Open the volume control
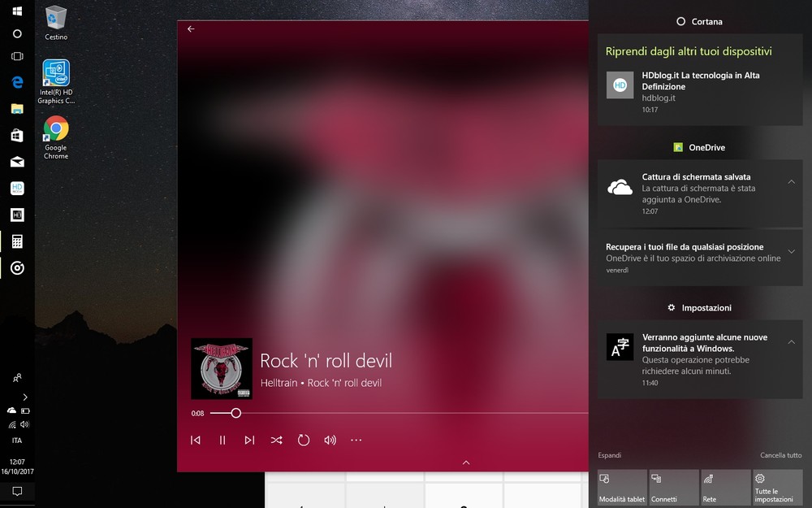The height and width of the screenshot is (508, 812). click(330, 440)
